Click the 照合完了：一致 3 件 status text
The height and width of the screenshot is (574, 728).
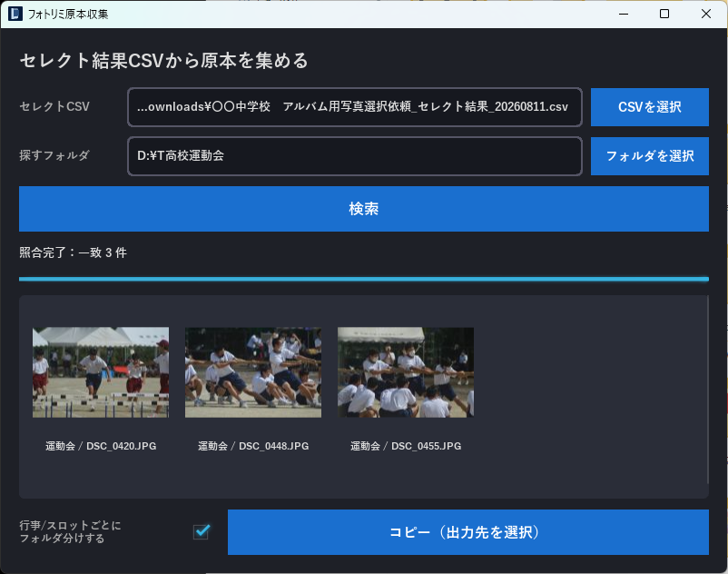tap(73, 252)
